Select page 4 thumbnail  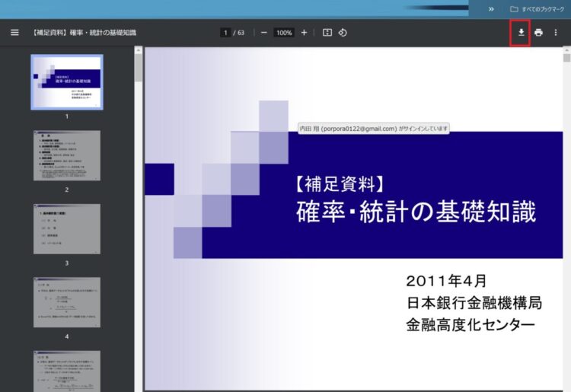coord(67,302)
